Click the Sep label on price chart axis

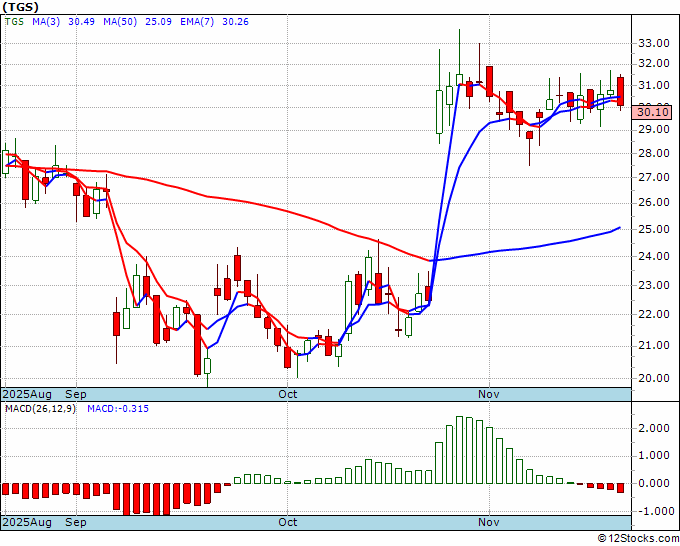(x=76, y=394)
